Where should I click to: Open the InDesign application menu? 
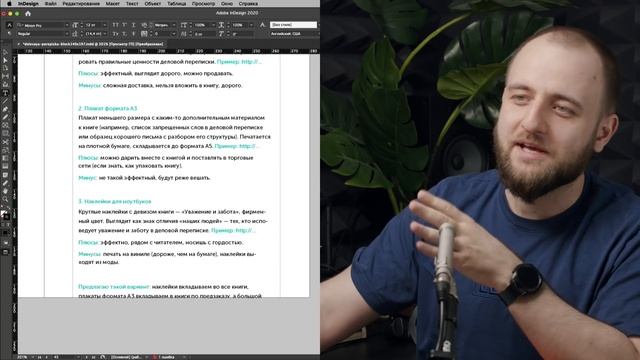[28, 3]
